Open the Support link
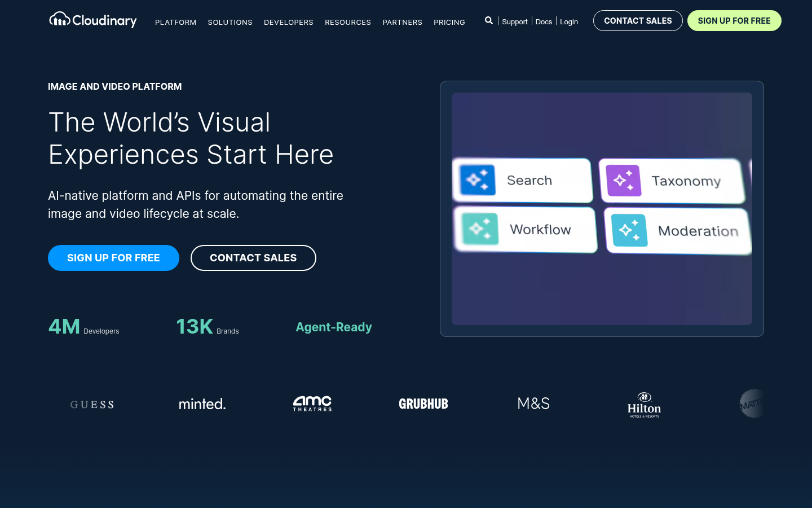This screenshot has width=812, height=508. [515, 21]
